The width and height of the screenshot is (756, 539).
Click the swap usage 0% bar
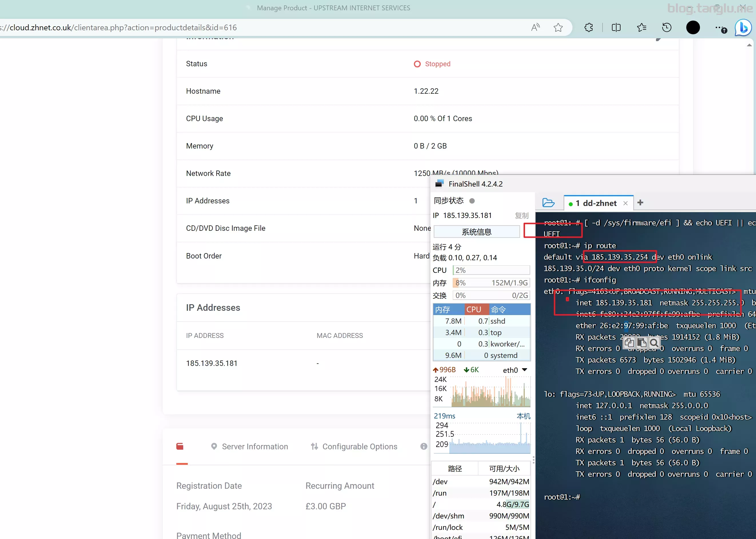(491, 295)
